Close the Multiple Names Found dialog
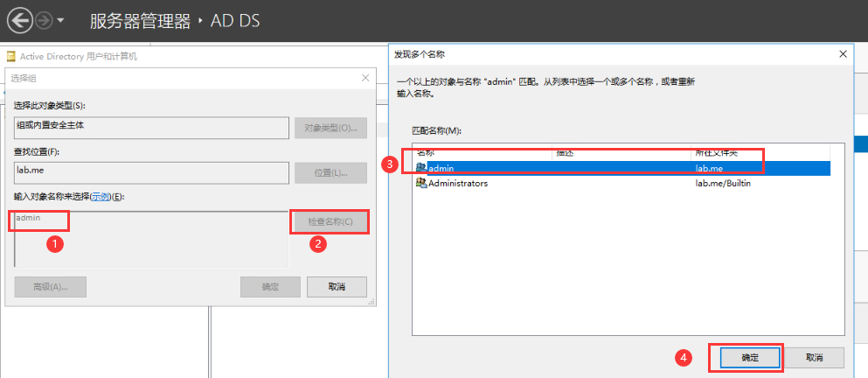This screenshot has width=868, height=378. pos(843,54)
